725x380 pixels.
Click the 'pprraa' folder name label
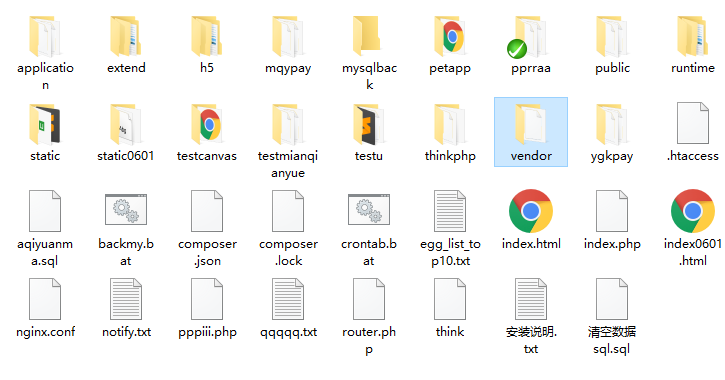coord(531,69)
